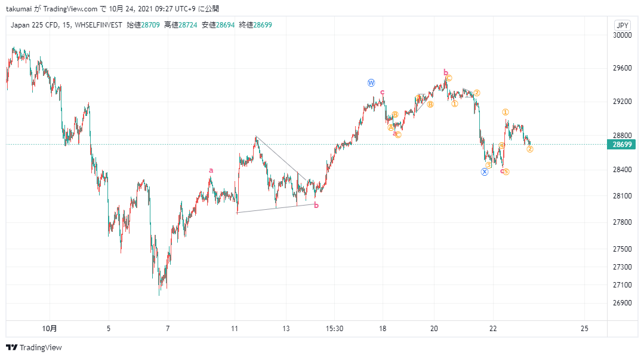This screenshot has width=644, height=358.
Task: Select the pink 'b' label near 28000
Action: pyautogui.click(x=316, y=206)
